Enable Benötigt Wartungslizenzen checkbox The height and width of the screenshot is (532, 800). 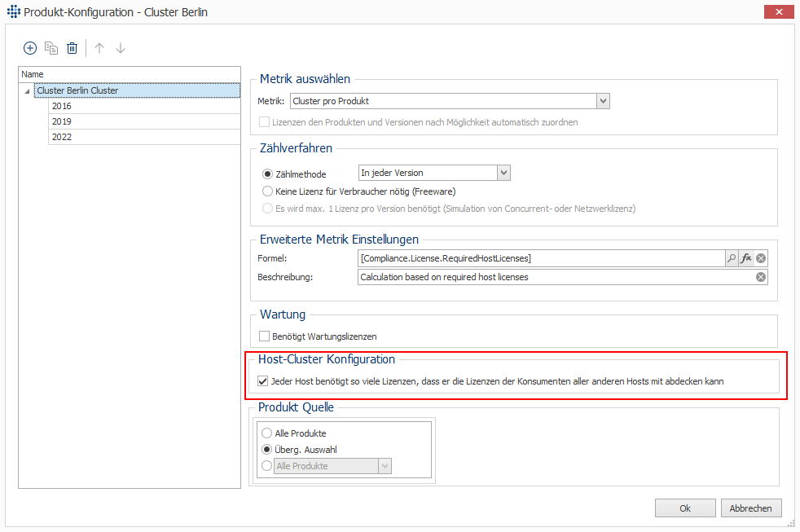click(x=264, y=336)
